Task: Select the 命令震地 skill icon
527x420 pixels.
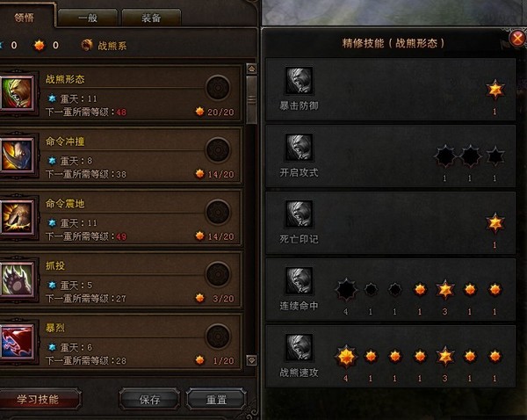Action: [x=17, y=218]
